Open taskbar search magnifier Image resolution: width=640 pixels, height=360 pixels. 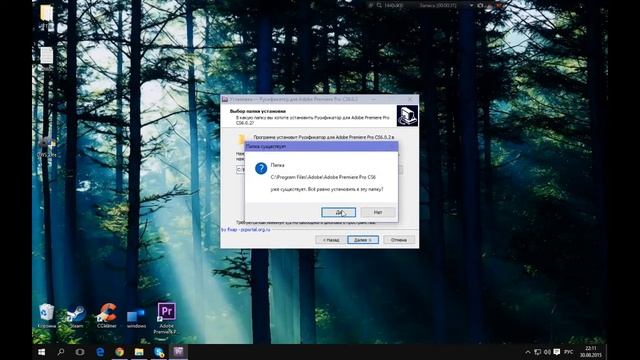point(61,351)
